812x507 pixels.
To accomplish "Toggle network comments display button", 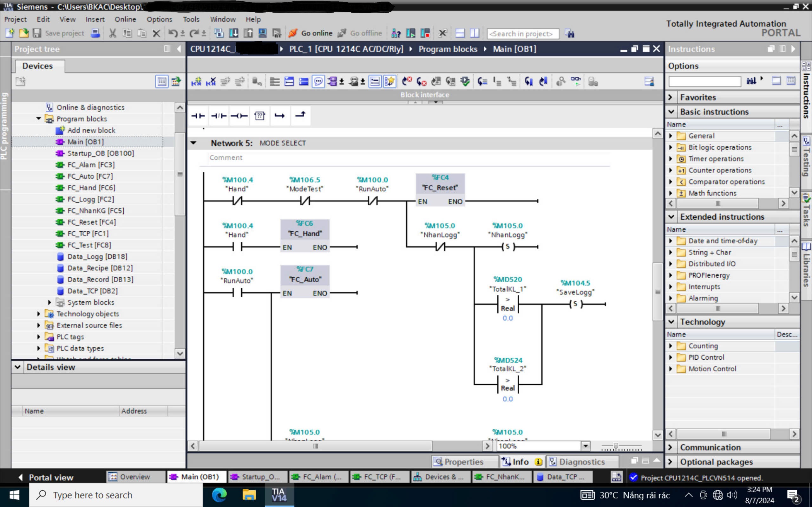I will (318, 81).
